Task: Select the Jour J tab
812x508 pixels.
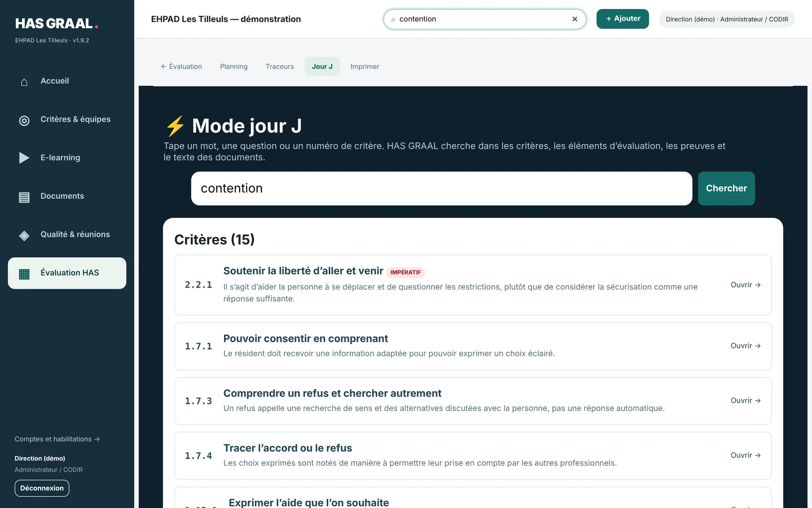Action: tap(322, 67)
